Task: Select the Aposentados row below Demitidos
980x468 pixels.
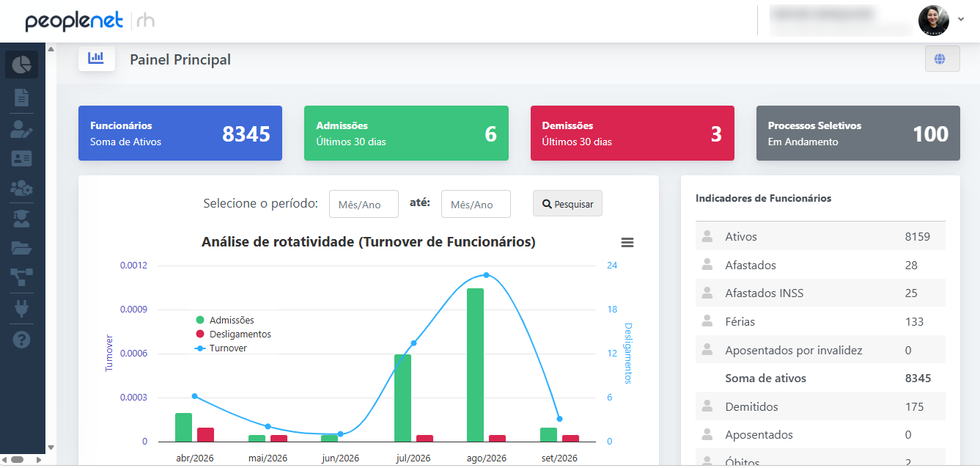Action: pos(820,434)
